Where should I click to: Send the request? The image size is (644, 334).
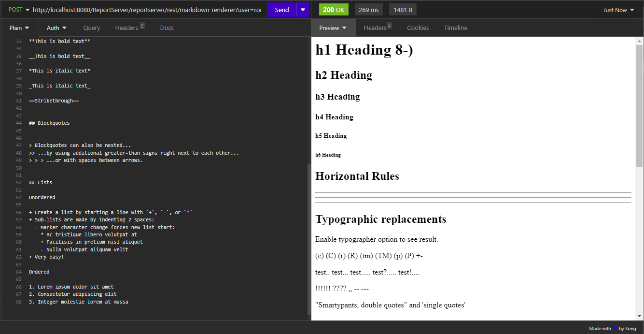[282, 10]
